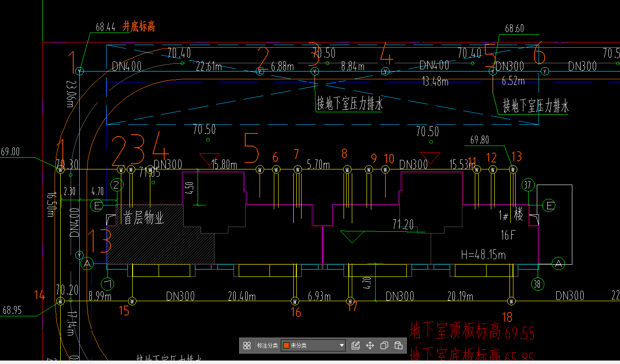Click the 70.20 ground elevation text
The height and width of the screenshot is (364, 620).
(67, 290)
